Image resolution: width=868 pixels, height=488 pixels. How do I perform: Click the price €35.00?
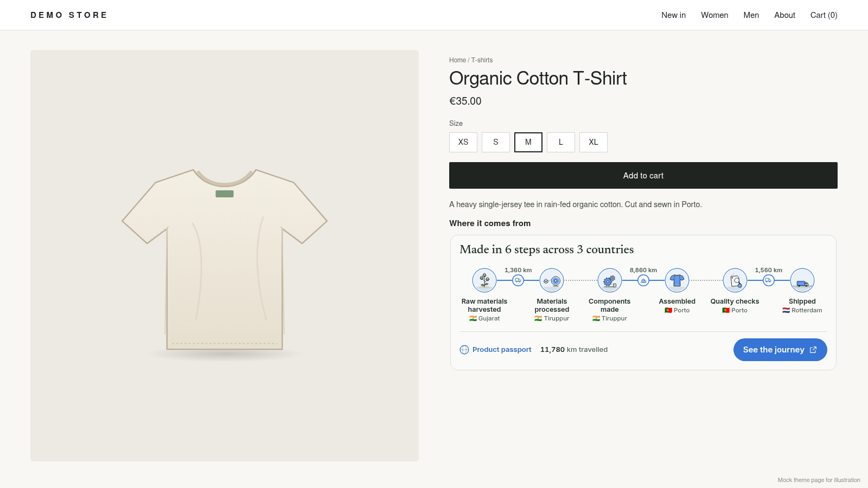click(465, 101)
